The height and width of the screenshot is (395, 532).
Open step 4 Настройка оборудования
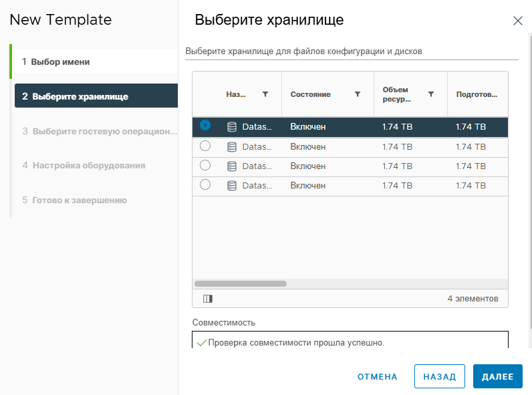click(84, 165)
